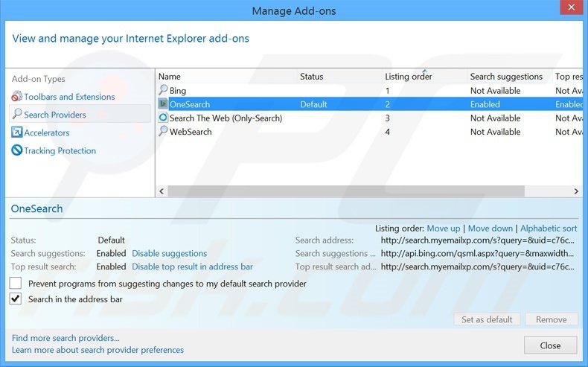Click Not Available suggestions cell for Bing
Viewport: 588px width, 367px height.
pyautogui.click(x=496, y=91)
